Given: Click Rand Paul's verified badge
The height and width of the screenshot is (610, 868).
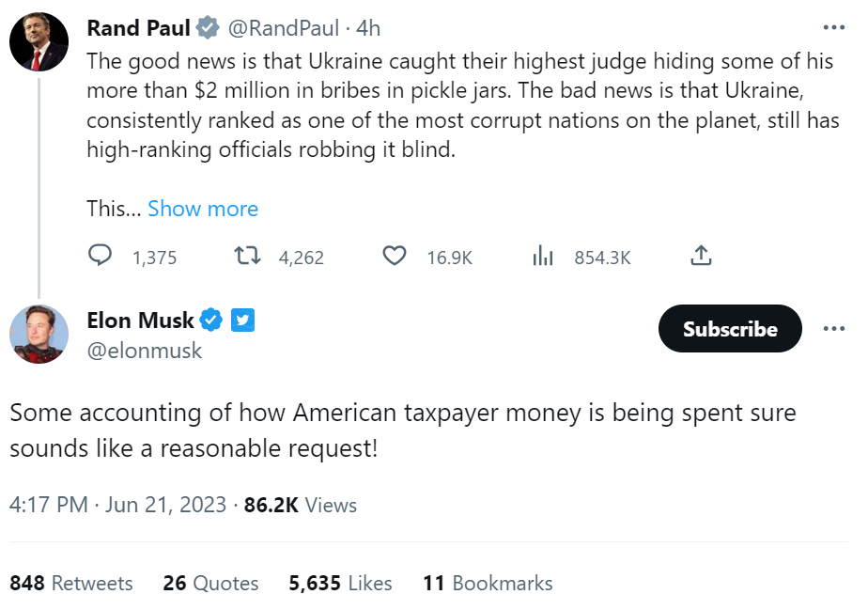Looking at the screenshot, I should coord(208,28).
